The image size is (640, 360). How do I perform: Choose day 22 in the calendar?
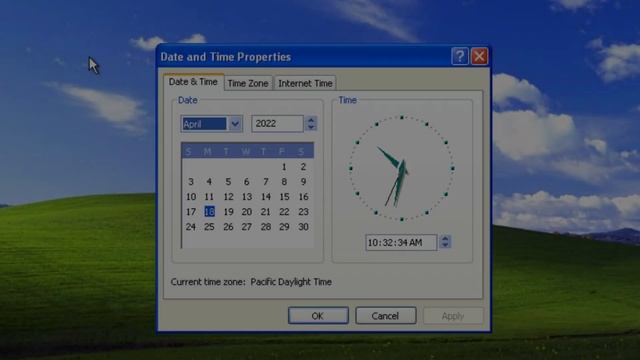point(284,212)
